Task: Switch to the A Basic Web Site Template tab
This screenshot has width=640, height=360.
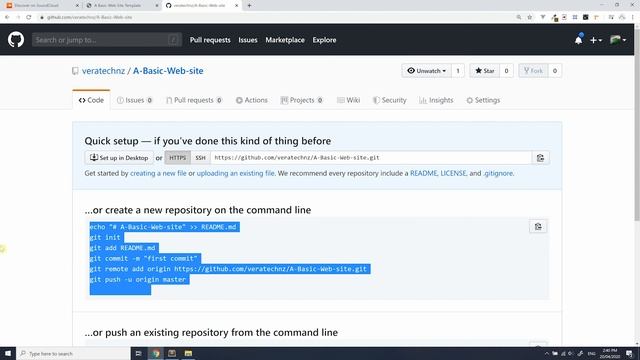Action: [x=121, y=5]
